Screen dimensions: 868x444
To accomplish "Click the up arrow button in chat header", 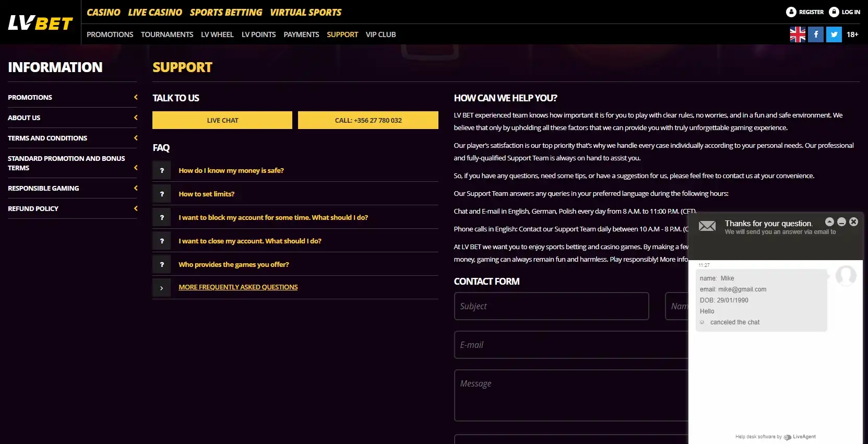I will coord(829,222).
